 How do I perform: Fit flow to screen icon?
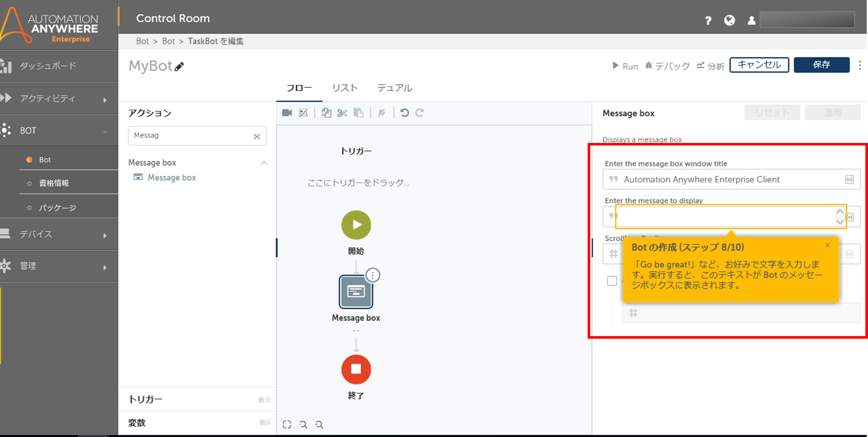pyautogui.click(x=287, y=424)
